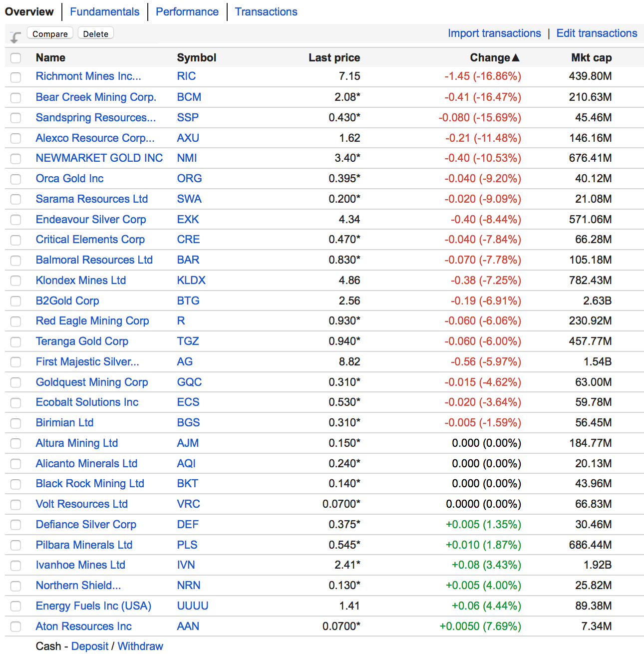Click the arrow icon beside the Compare button
Screen dimensions: 644x654
[x=15, y=37]
